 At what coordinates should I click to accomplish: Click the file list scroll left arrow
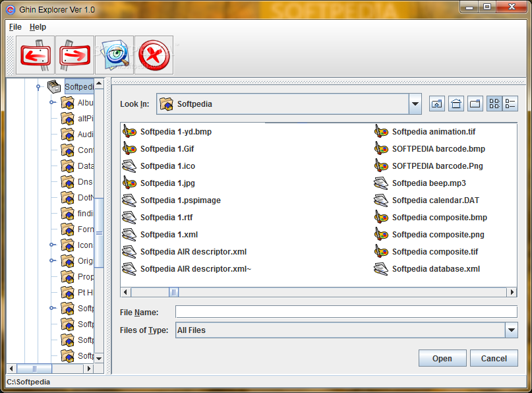pos(125,292)
